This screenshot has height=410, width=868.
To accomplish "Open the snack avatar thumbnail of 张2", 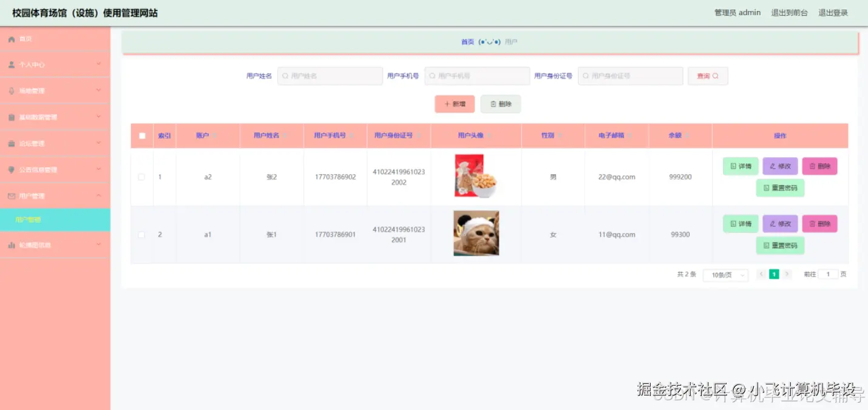I will tap(476, 176).
